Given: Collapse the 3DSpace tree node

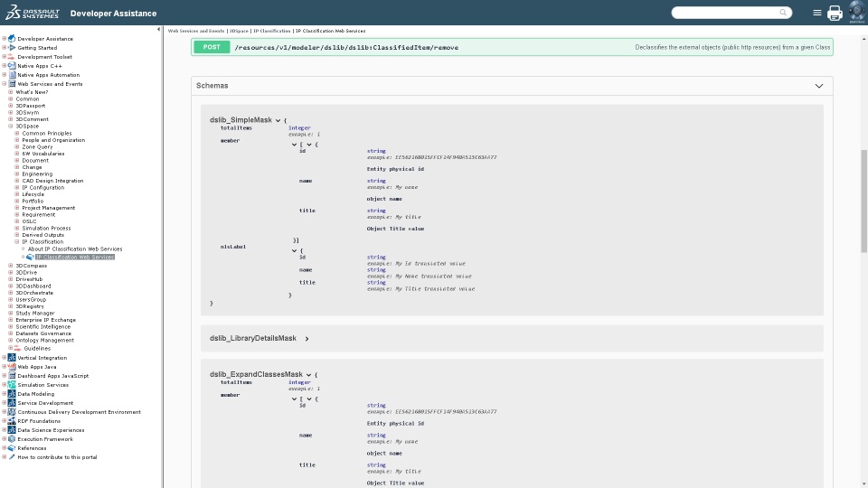Looking at the screenshot, I should click(11, 127).
